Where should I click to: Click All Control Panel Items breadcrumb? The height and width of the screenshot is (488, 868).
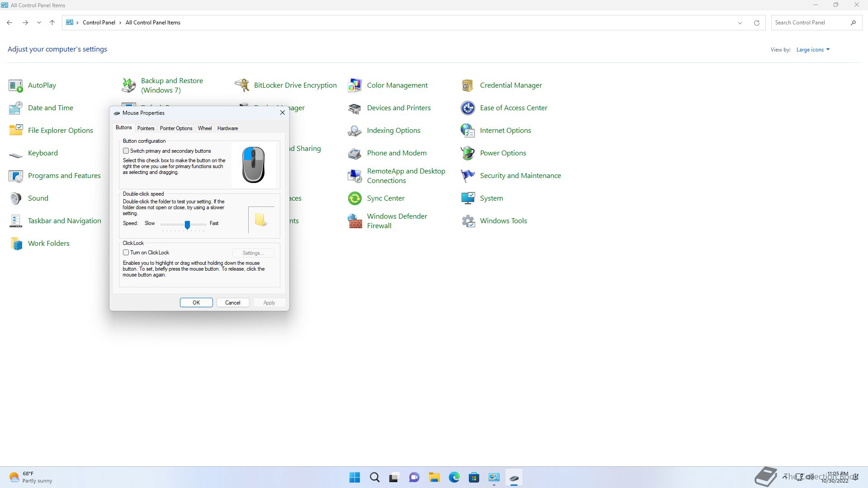click(153, 23)
